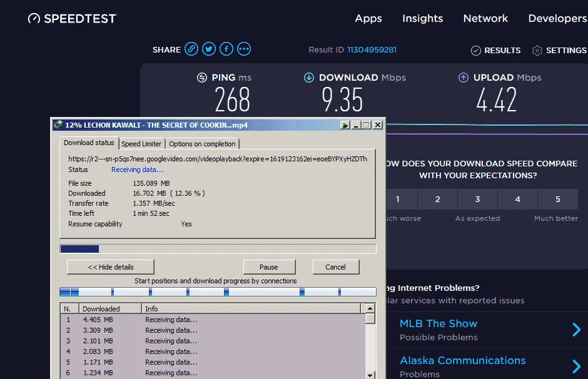Select connection row 2 with 3.309 MB
Screen dimensions: 588x379
(x=213, y=330)
